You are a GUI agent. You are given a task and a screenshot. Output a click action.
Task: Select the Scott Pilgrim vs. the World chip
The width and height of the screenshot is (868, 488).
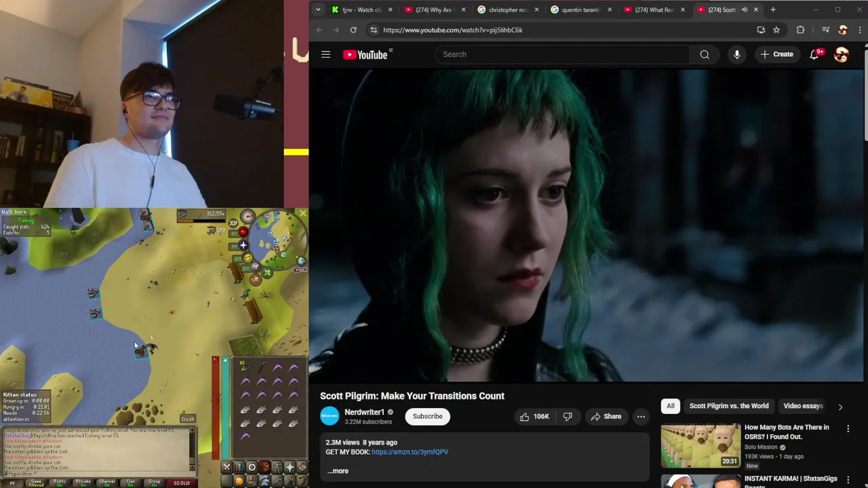[729, 406]
